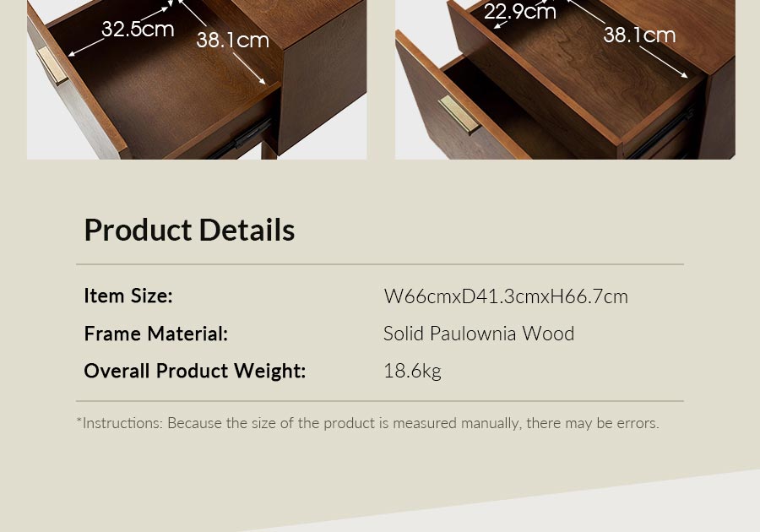Click the 22.9cm dimension label
The image size is (760, 532).
click(x=519, y=12)
